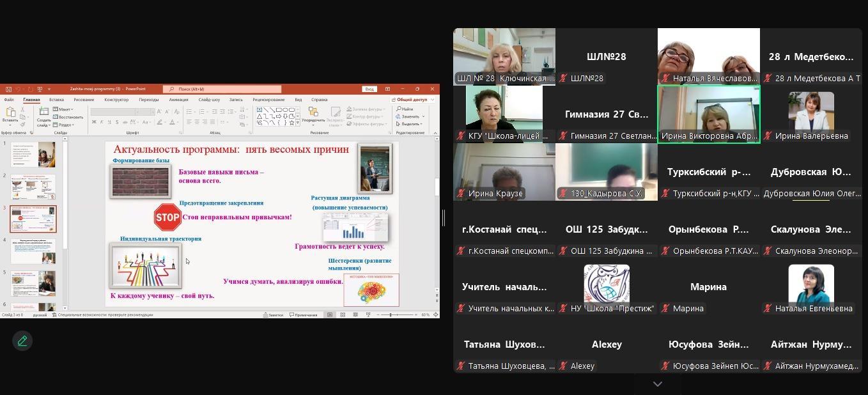Open the Select (Выделить) dropdown

[x=409, y=124]
